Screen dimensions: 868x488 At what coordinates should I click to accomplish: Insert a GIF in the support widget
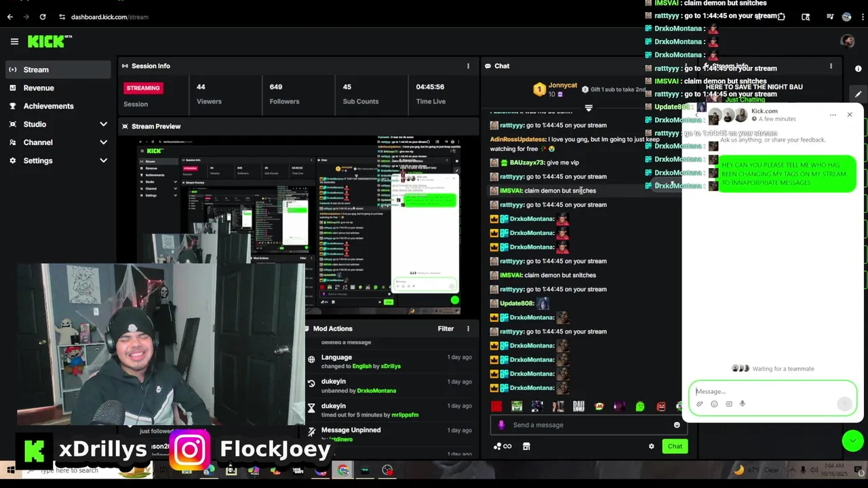(729, 404)
